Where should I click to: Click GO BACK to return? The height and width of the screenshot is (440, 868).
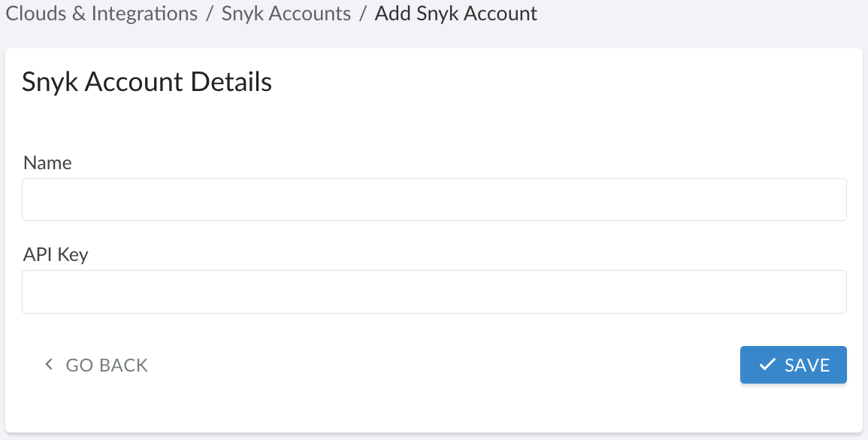point(106,365)
